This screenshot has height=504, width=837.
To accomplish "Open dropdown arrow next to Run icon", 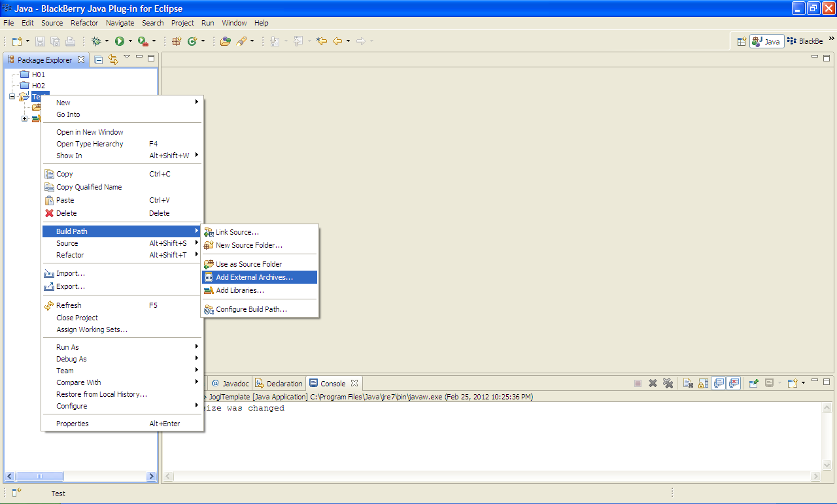I will coord(130,41).
